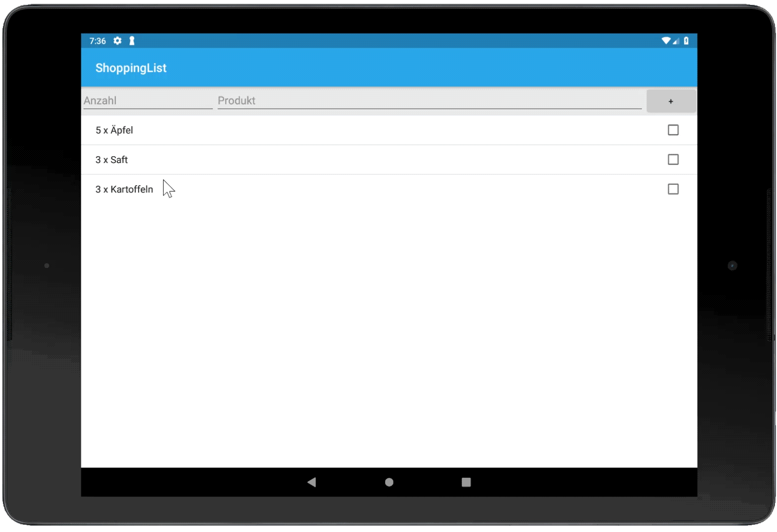Click the ShoppingList app title
Image resolution: width=777 pixels, height=532 pixels.
(131, 68)
